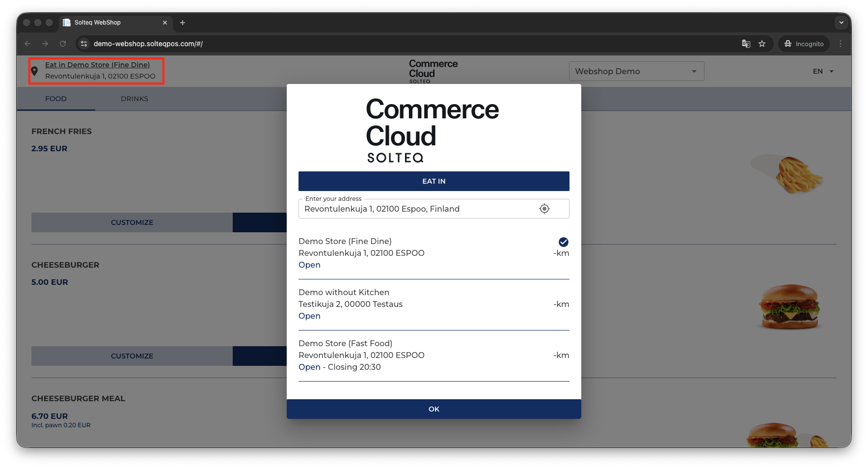Click the CHEESEBURGER MEAL item title
Viewport: 868px width, 468px height.
78,399
